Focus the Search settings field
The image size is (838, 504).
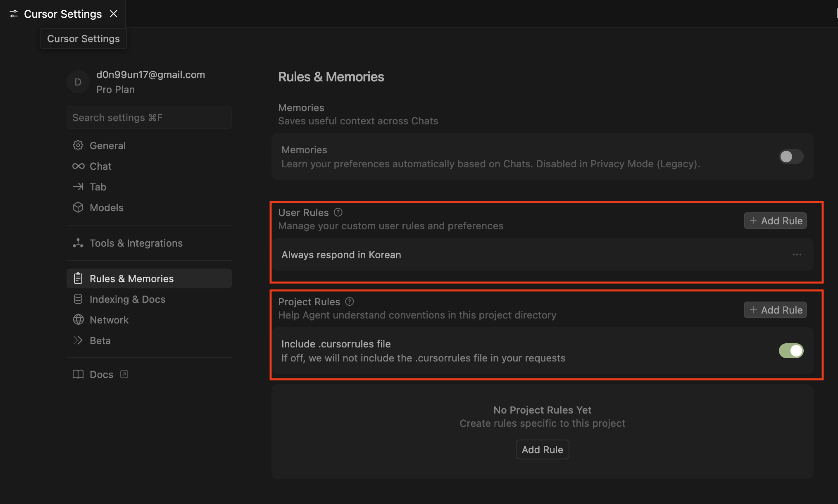click(x=149, y=117)
